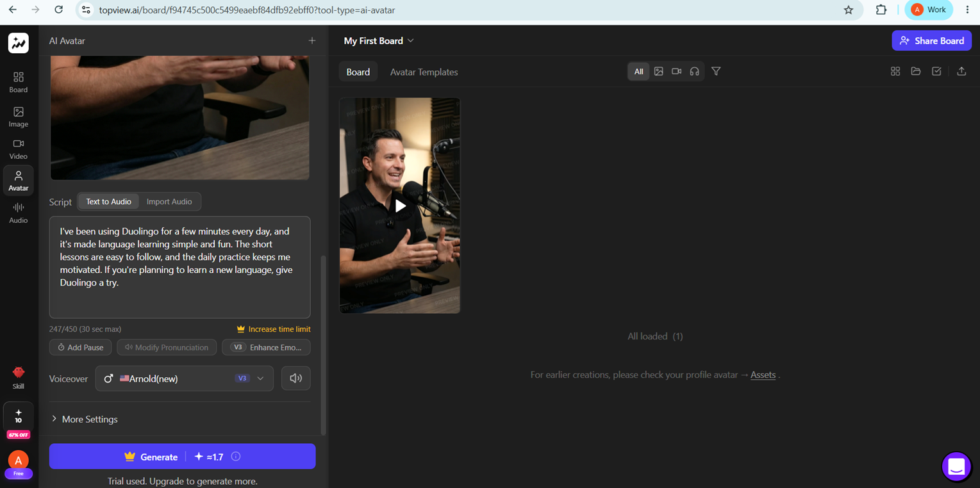Open the Image tool in sidebar
This screenshot has height=488, width=980.
(x=18, y=117)
